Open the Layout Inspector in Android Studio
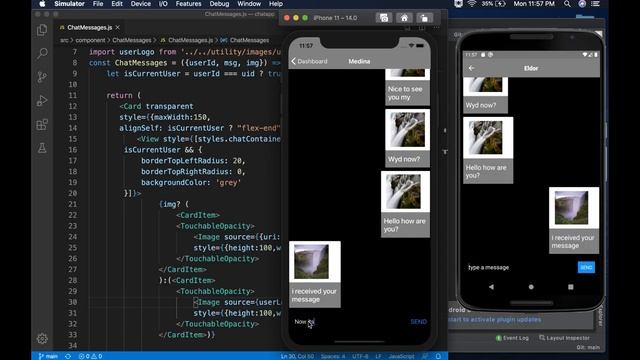Image resolution: width=640 pixels, height=360 pixels. tap(564, 338)
